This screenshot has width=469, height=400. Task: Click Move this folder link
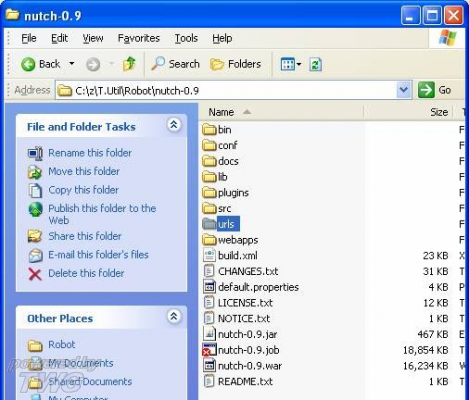84,171
